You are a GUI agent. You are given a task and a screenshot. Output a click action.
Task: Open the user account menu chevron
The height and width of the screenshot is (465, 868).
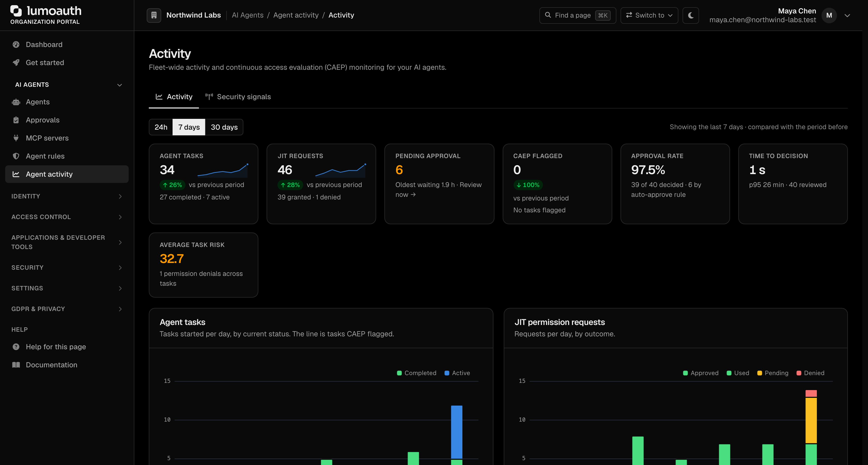point(847,15)
